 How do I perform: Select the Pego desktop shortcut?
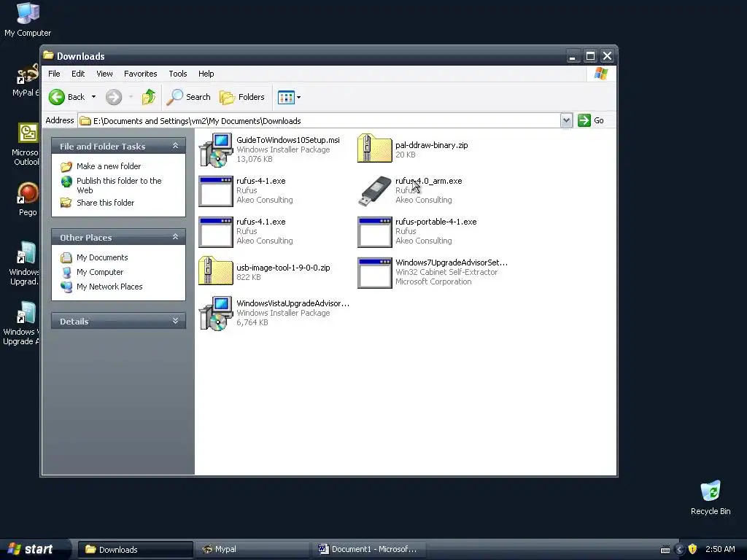(x=28, y=200)
